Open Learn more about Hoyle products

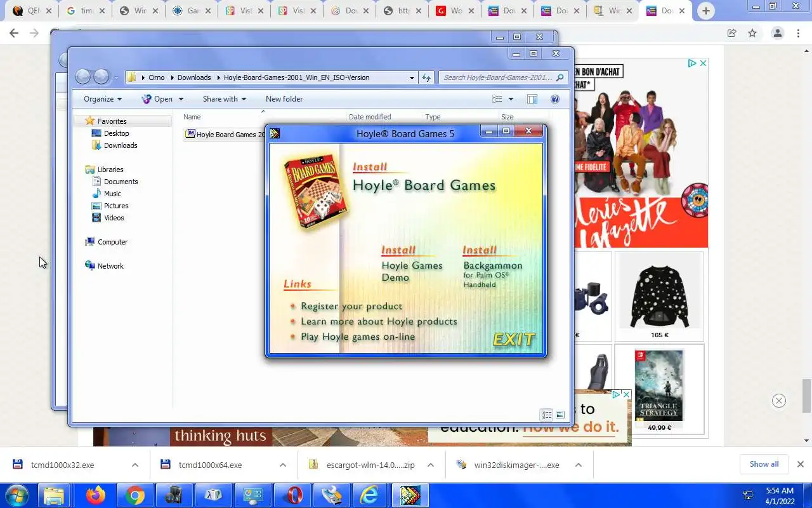[x=379, y=321]
